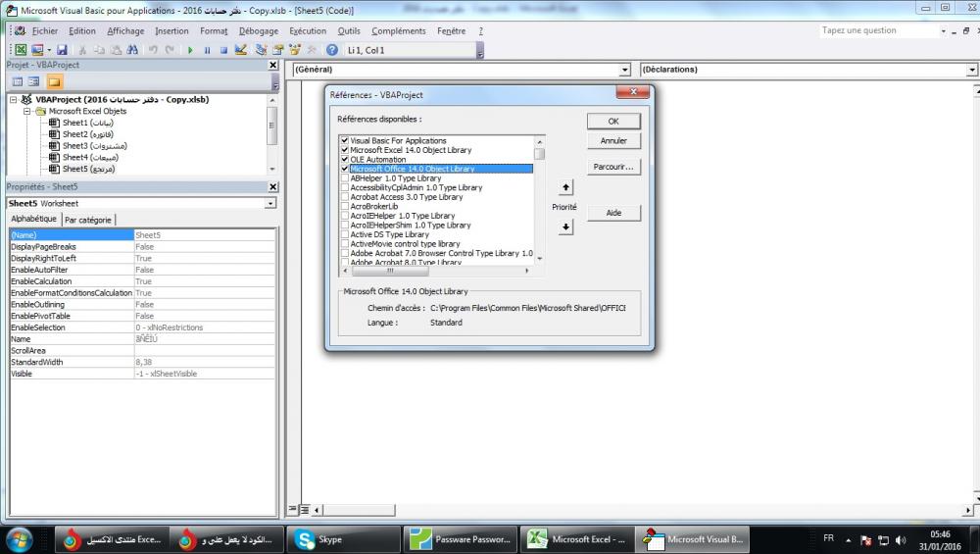Open the Tapez une question dropdown arrow
This screenshot has width=980, height=554.
pos(943,30)
